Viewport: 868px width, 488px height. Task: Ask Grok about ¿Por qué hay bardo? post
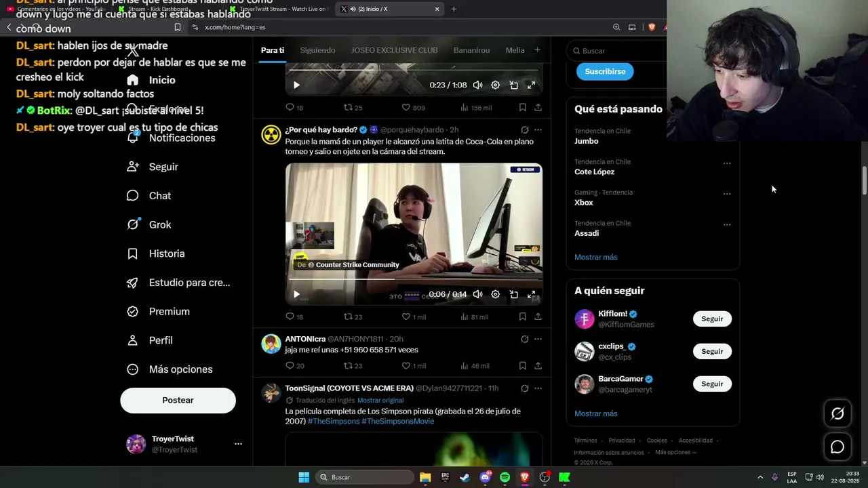(524, 130)
